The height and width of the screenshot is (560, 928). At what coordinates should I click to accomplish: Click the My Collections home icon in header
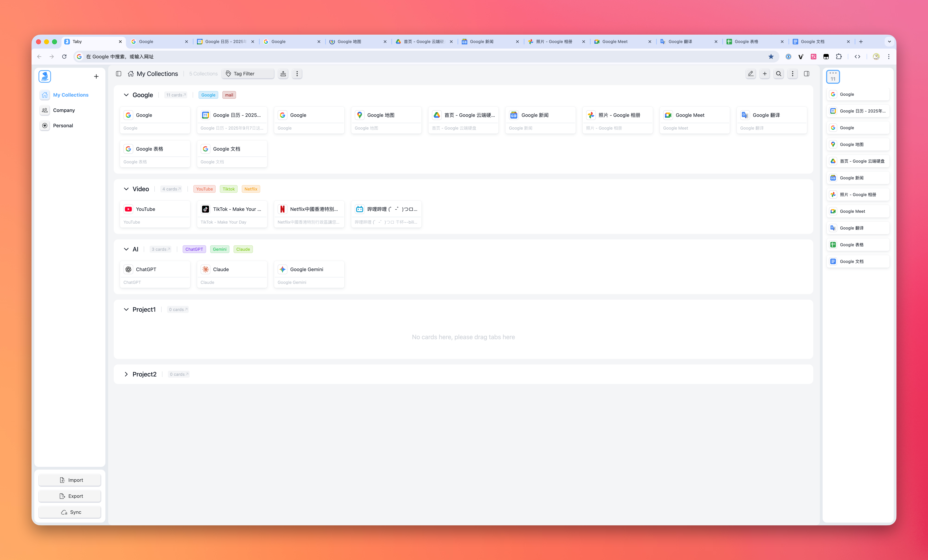[131, 74]
